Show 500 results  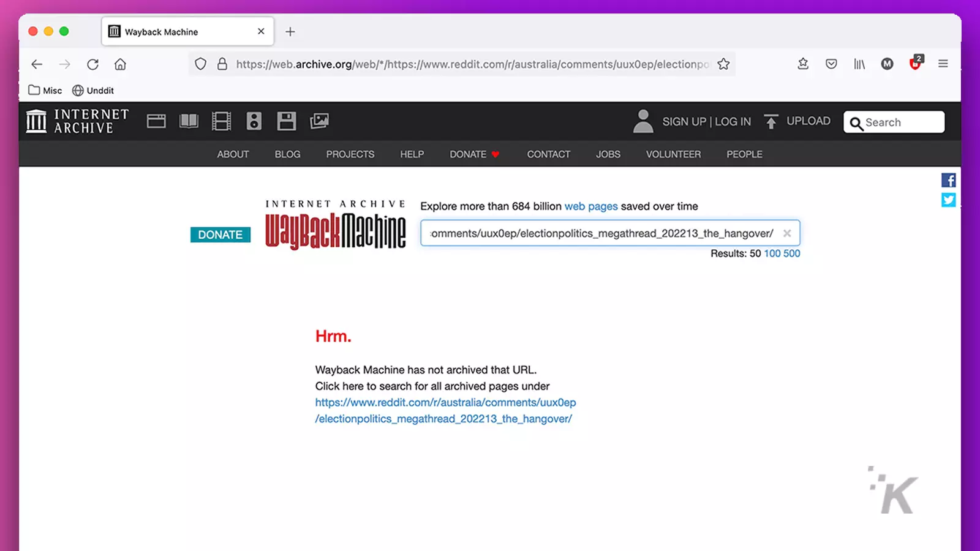pos(791,253)
